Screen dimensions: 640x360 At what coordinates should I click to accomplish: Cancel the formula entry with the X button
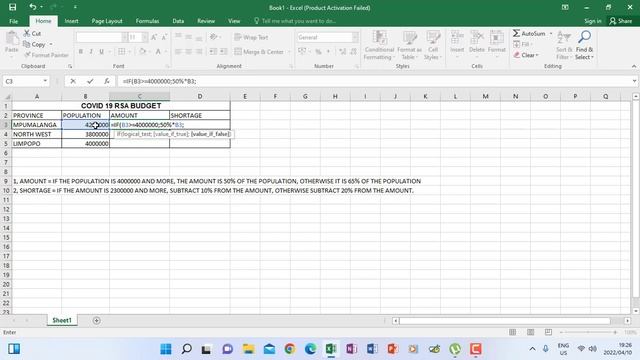73,81
